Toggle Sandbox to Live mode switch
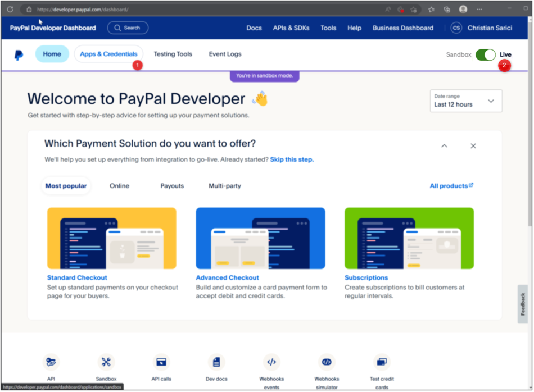534x392 pixels. click(x=486, y=55)
